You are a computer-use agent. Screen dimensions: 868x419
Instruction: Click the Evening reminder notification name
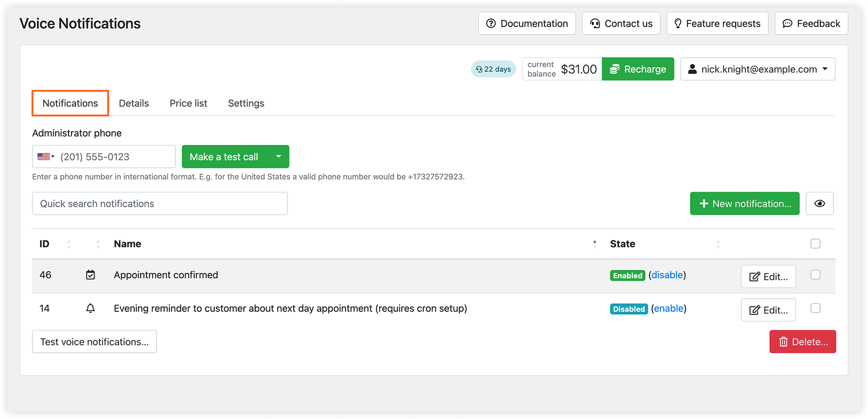[291, 309]
